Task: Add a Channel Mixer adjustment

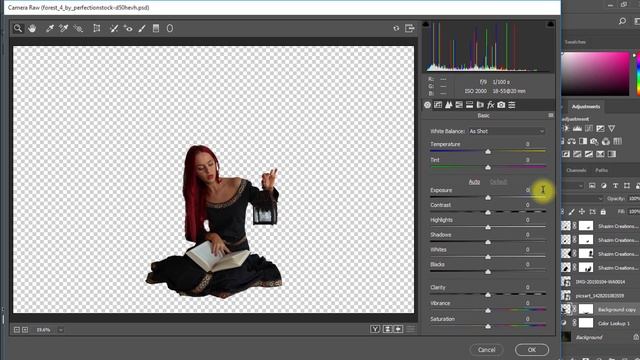Action: click(606, 141)
